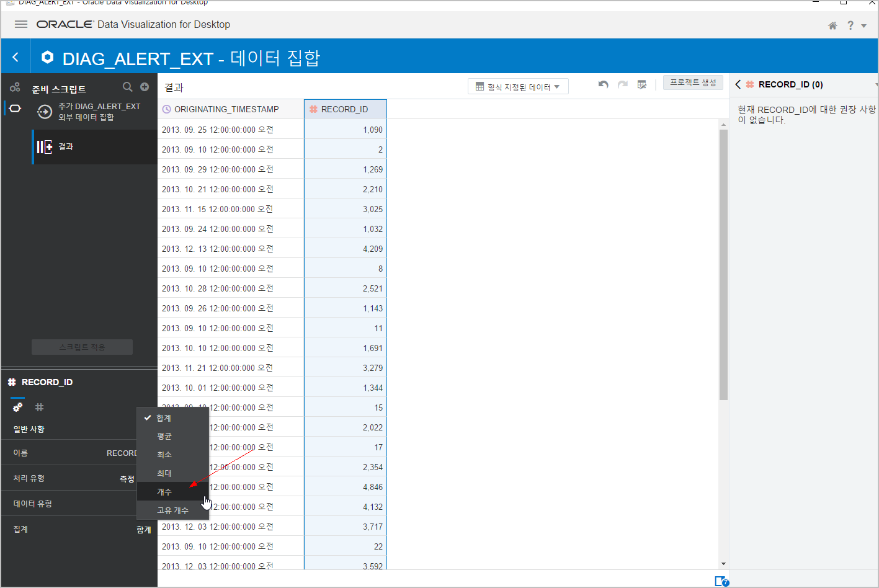Click the scrollbar up arrow

pyautogui.click(x=723, y=125)
